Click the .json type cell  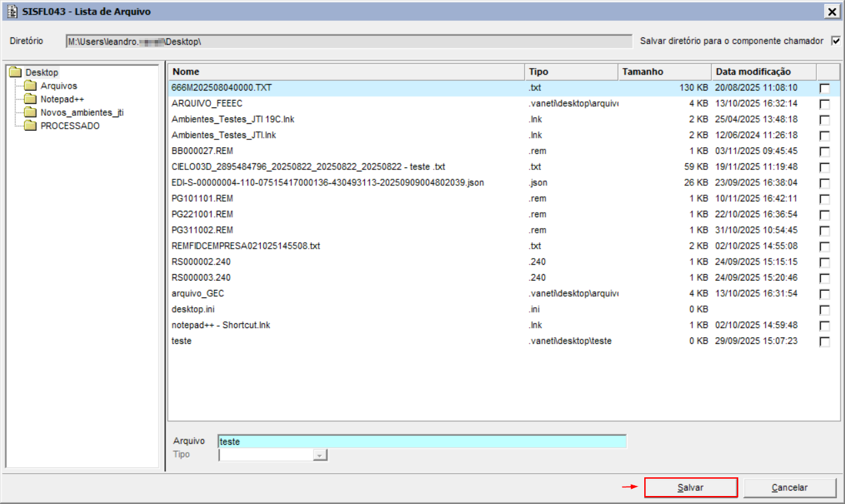[x=540, y=183]
